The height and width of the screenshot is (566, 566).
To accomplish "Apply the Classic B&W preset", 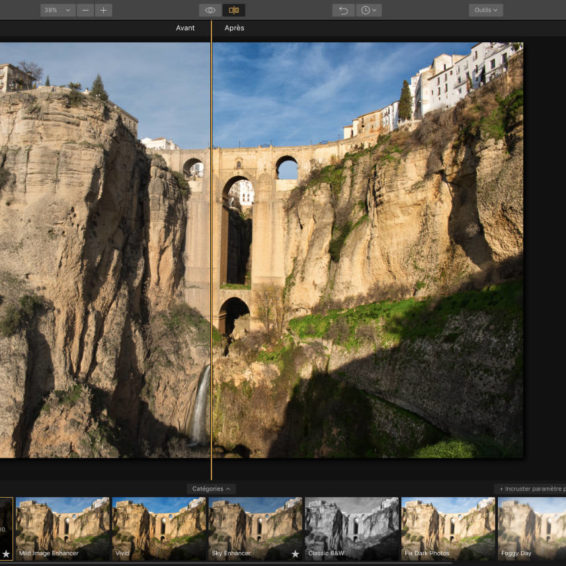I will point(352,528).
